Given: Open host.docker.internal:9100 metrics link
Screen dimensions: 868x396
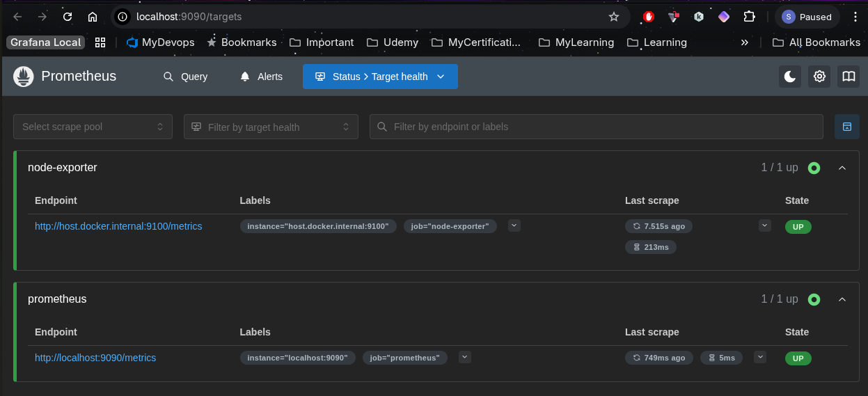Looking at the screenshot, I should (118, 226).
